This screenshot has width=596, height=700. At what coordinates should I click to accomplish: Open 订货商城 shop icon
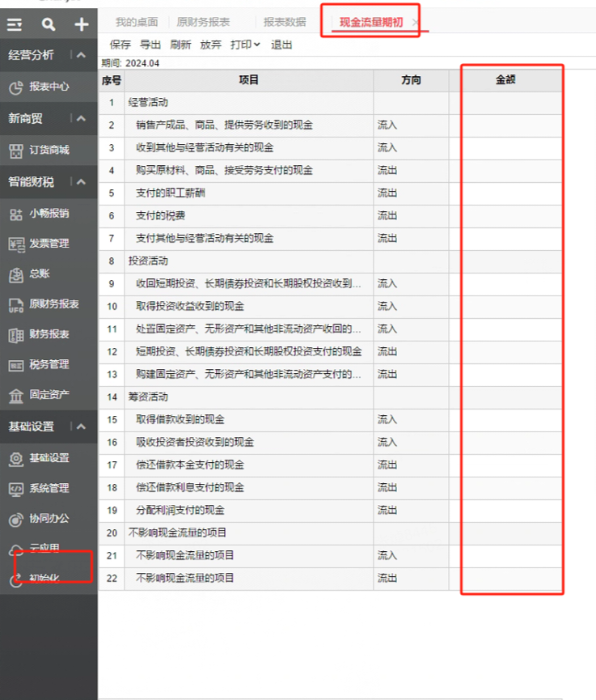(16, 151)
